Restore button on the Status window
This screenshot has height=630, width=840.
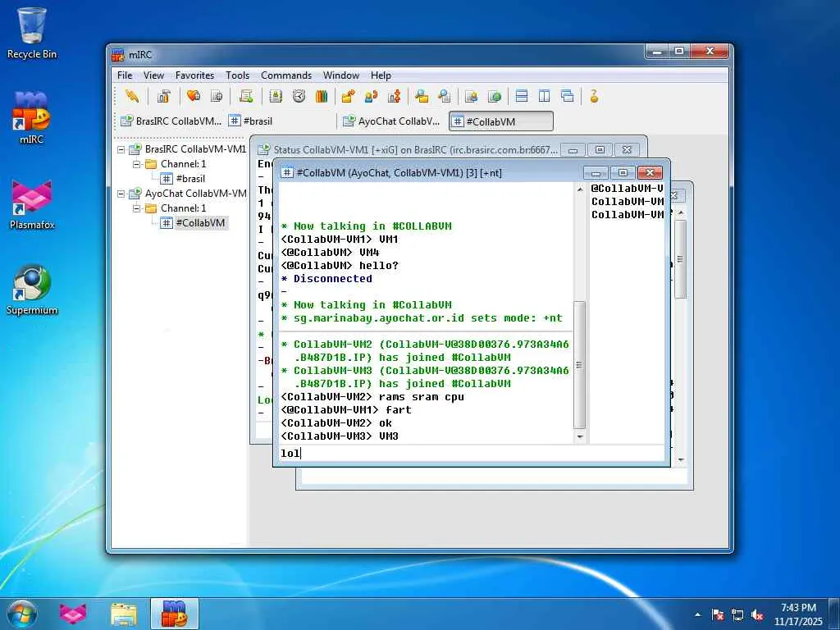[600, 150]
